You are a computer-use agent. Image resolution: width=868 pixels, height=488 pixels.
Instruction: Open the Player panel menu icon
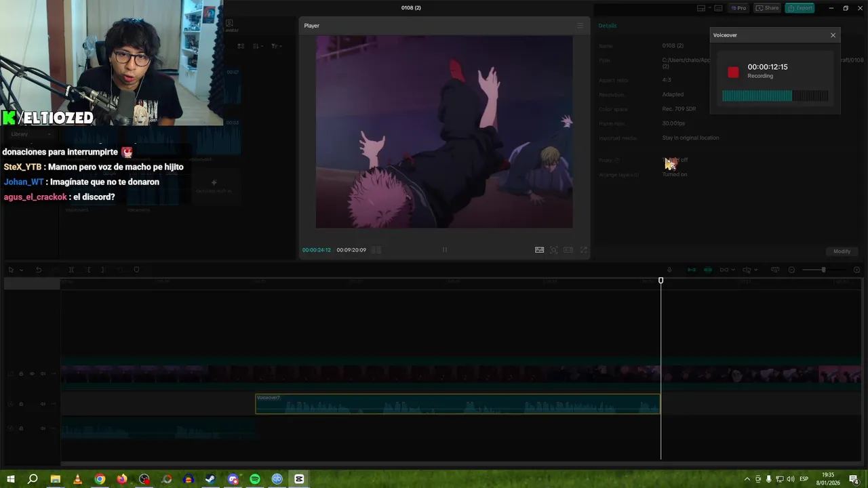[580, 26]
